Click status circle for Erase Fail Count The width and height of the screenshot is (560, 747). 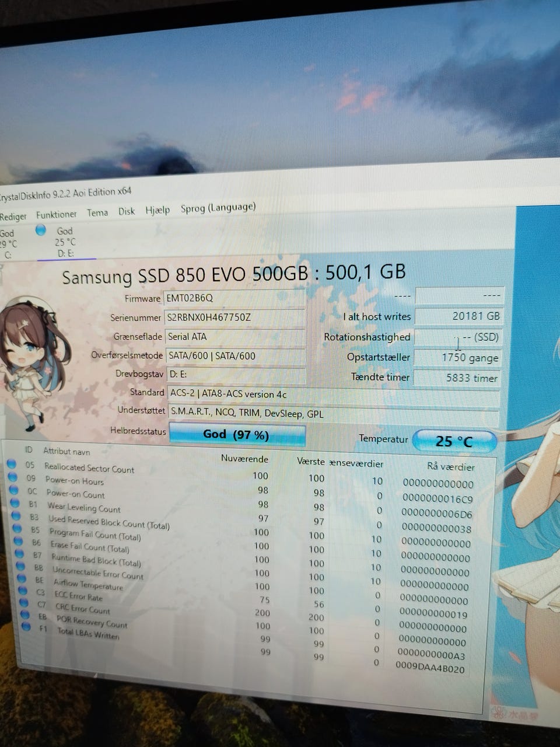(18, 541)
